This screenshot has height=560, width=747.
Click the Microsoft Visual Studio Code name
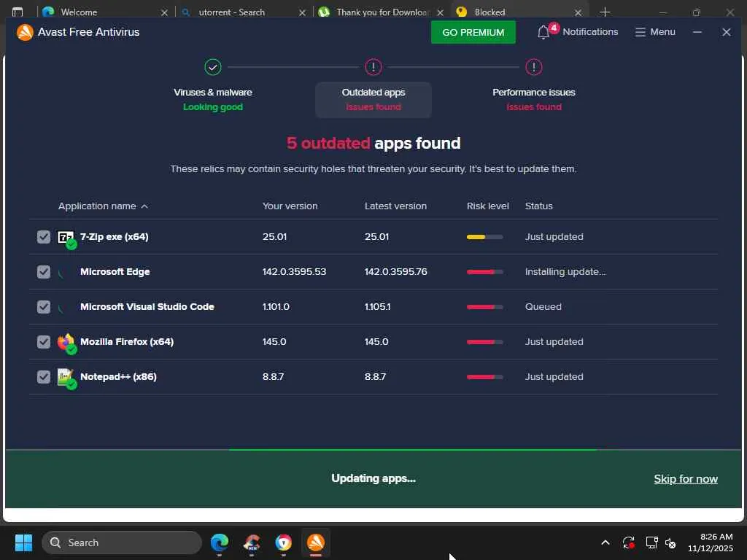147,307
